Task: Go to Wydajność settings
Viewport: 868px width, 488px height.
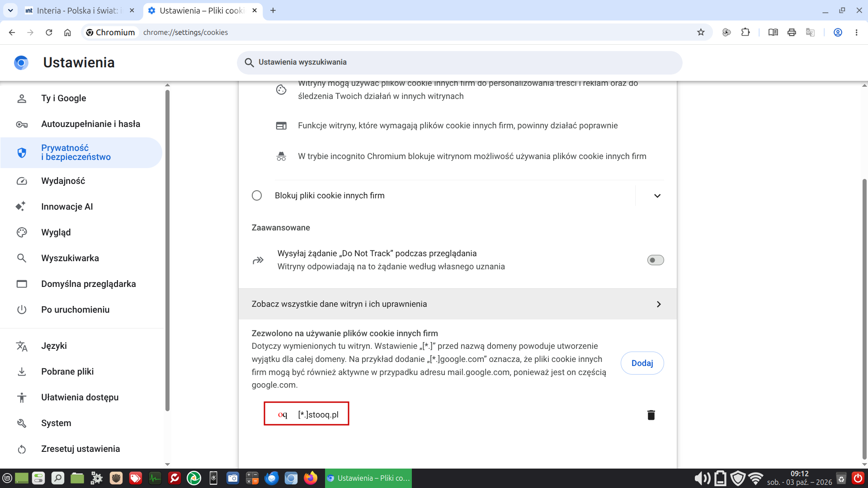Action: (x=81, y=181)
